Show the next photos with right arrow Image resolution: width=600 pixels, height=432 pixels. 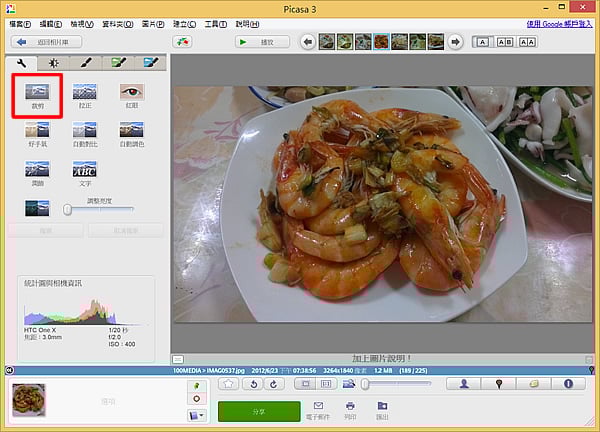456,42
